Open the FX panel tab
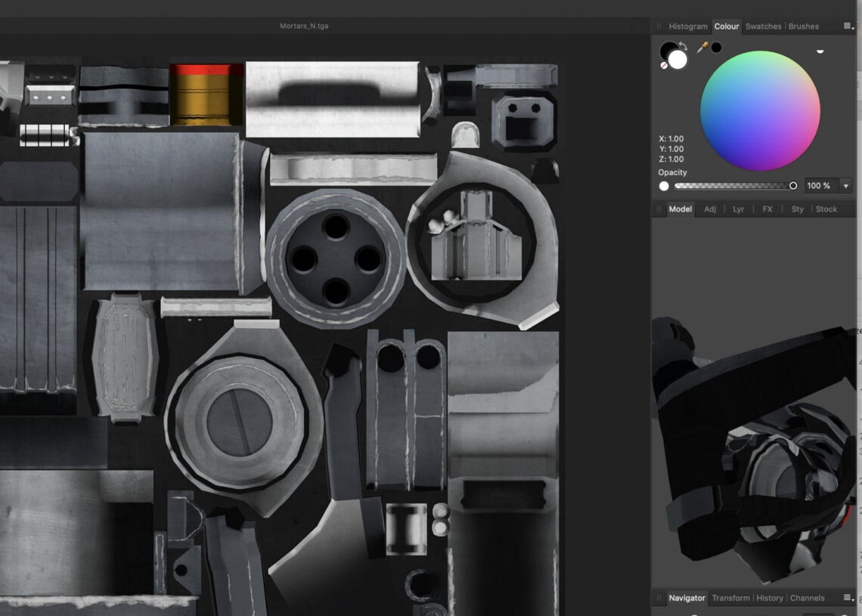This screenshot has height=616, width=862. click(x=767, y=209)
